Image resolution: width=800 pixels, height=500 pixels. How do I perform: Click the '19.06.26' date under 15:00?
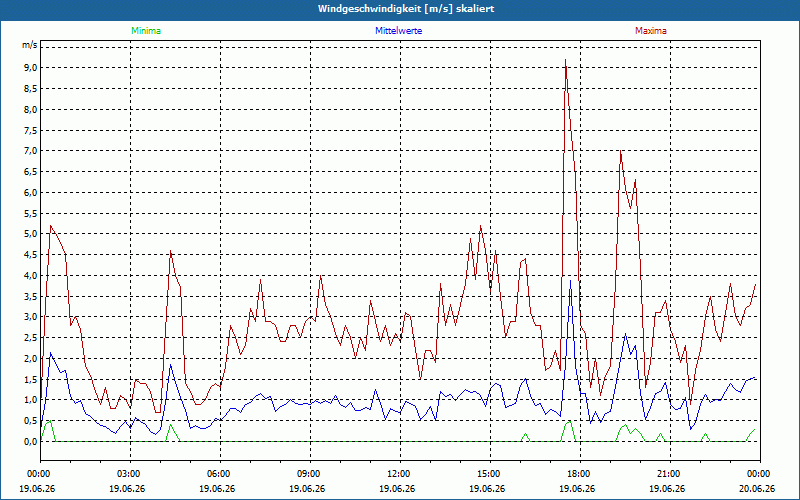click(487, 488)
